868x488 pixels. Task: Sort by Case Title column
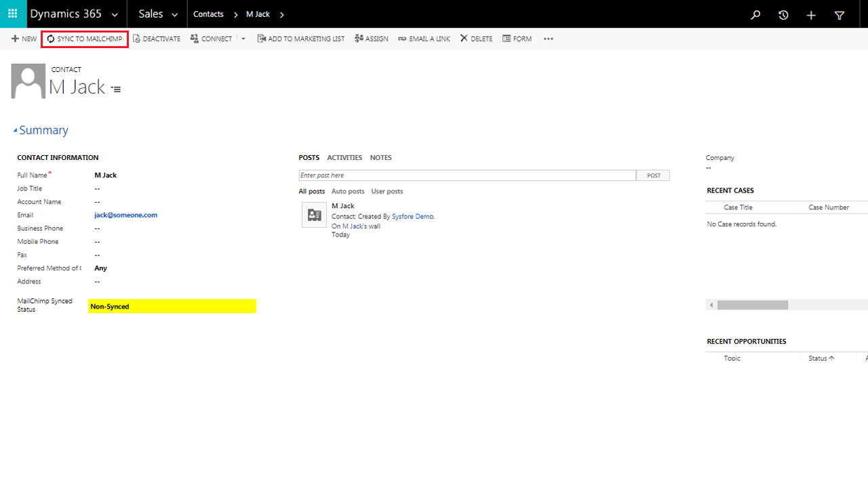[738, 207]
